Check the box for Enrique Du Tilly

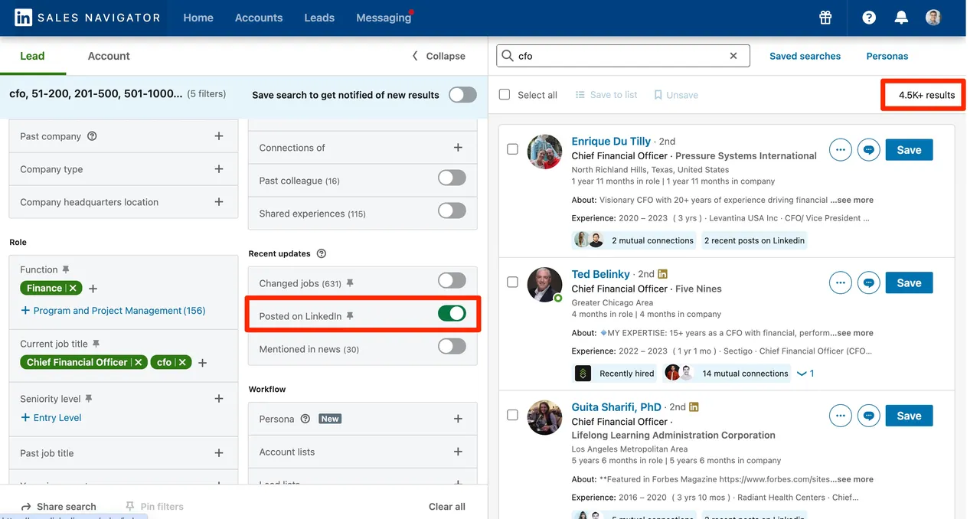tap(512, 149)
